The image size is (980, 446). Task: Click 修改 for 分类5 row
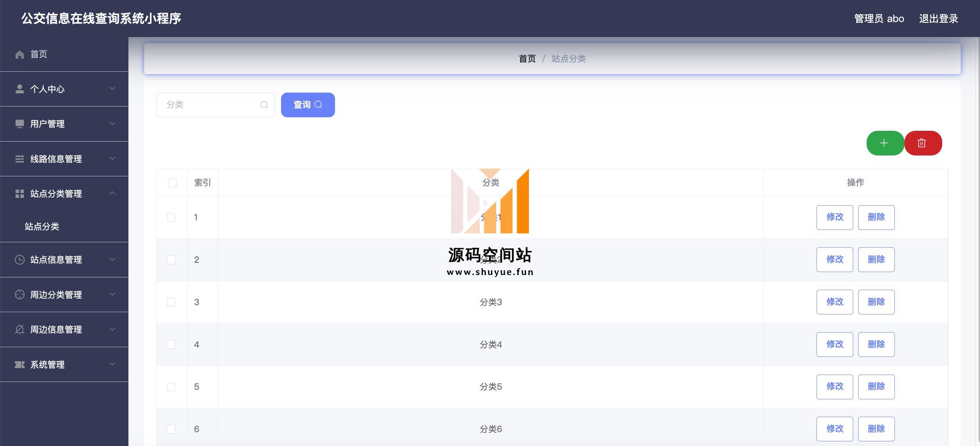(x=835, y=387)
